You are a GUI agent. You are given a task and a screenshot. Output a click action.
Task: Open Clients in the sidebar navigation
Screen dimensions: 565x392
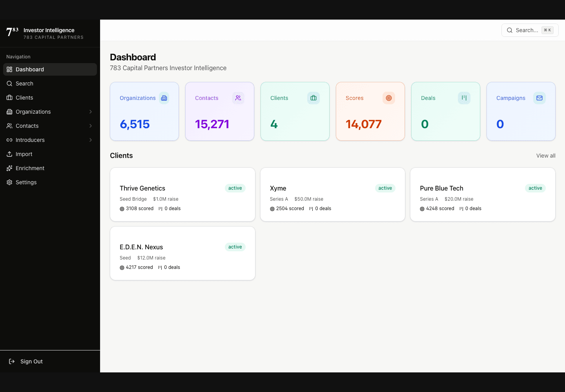(x=50, y=98)
